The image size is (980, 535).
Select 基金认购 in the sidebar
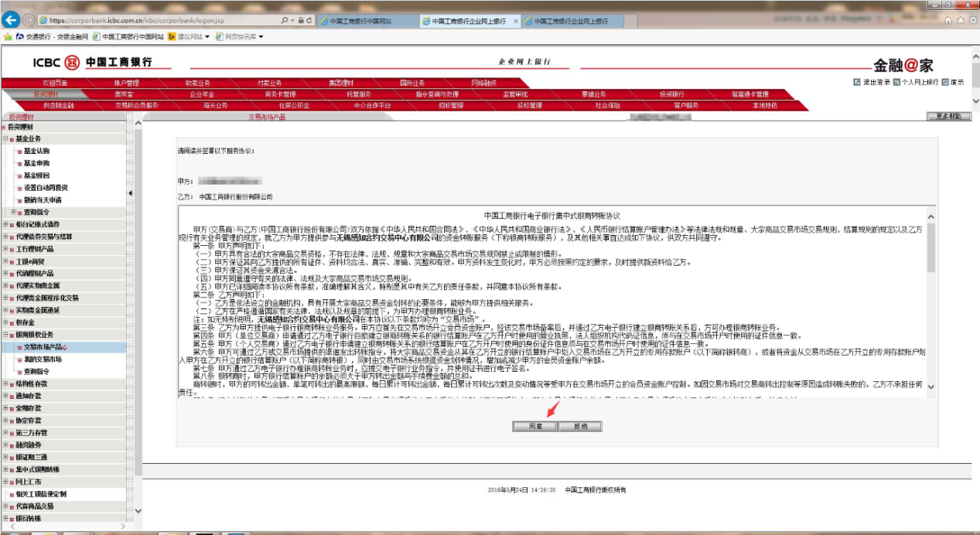[36, 151]
